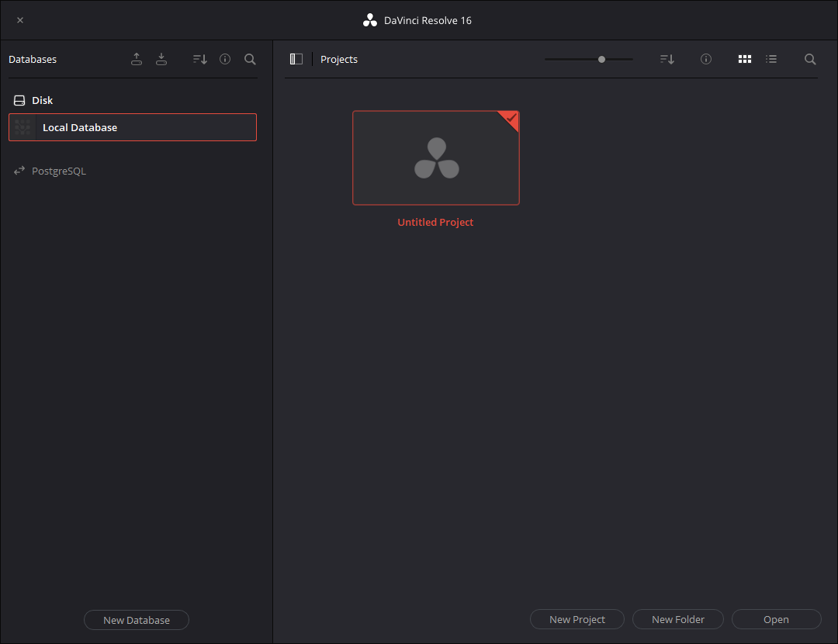Switch to thumbnail grid view
Image resolution: width=838 pixels, height=644 pixels.
(745, 59)
